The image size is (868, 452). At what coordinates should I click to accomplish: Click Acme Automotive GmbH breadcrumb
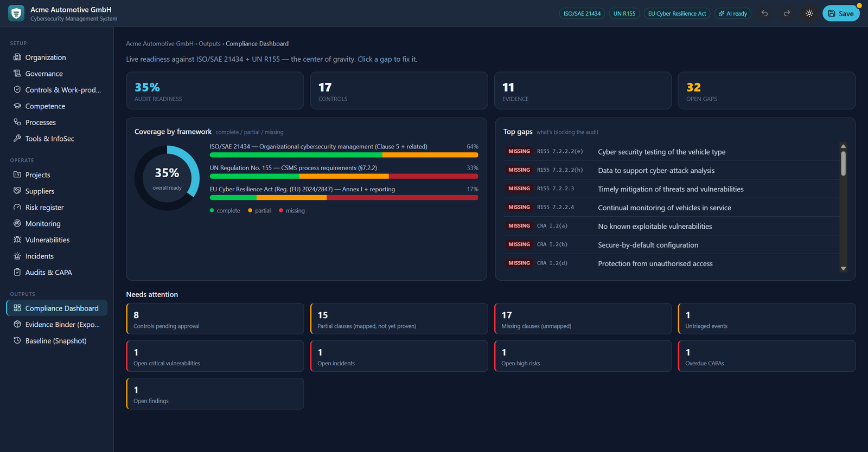[159, 43]
